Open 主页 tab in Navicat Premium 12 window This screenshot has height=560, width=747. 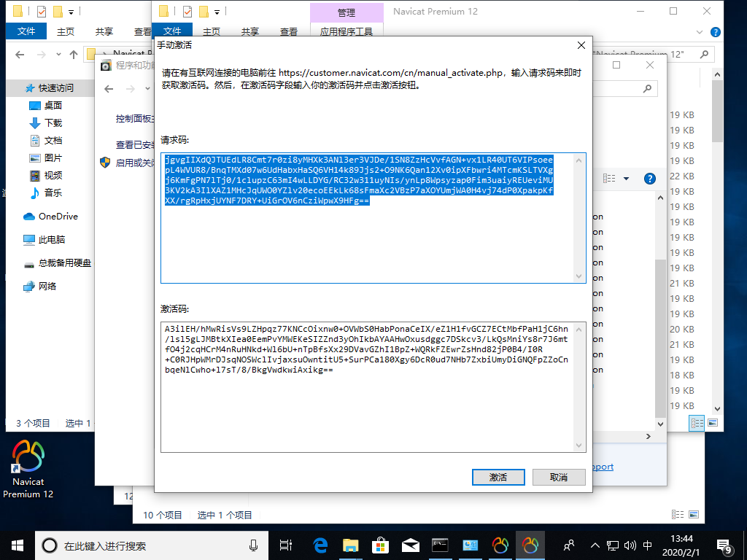click(x=212, y=31)
